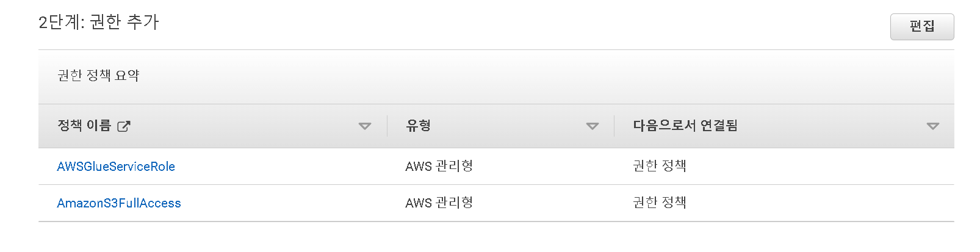
Task: Open the 정책 이름 column sort dropdown arrow
Action: click(x=365, y=126)
